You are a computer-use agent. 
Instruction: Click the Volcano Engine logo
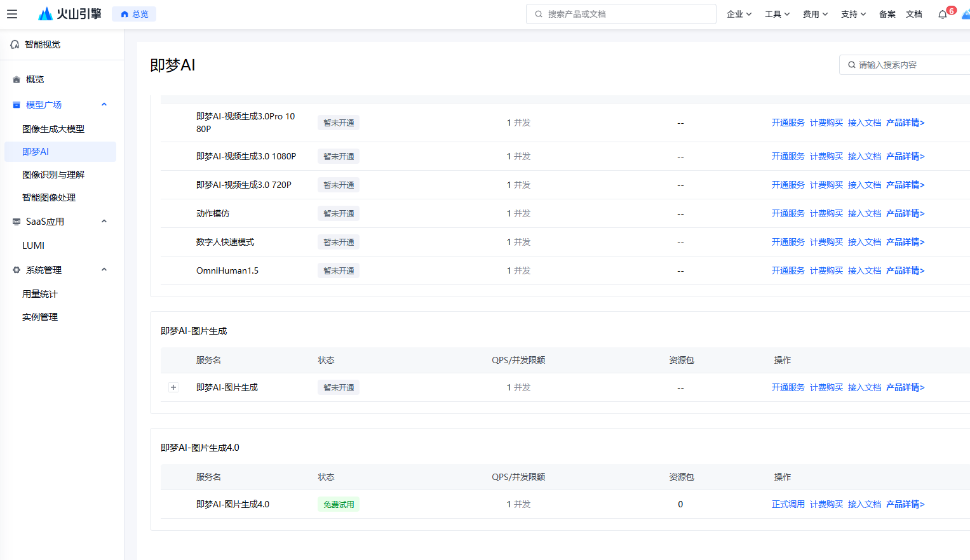(70, 14)
